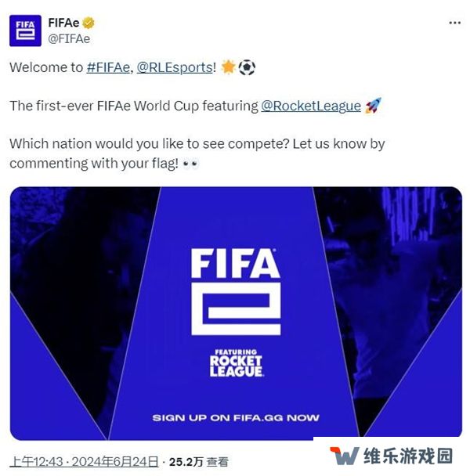The width and height of the screenshot is (470, 476).
Task: Open the post timestamp 上午12:43 2024年6月24日
Action: (84, 462)
